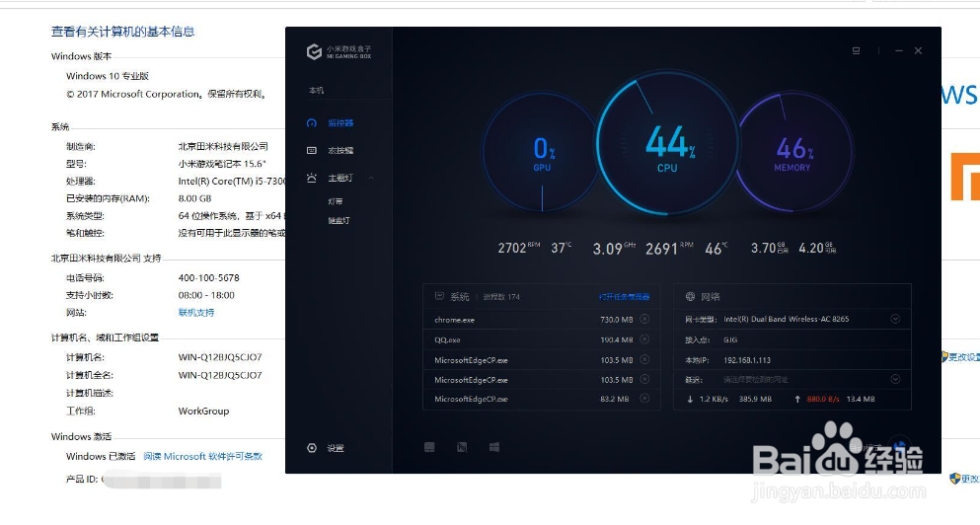
Task: Click the 4.20 GB available memory value
Action: (x=817, y=248)
